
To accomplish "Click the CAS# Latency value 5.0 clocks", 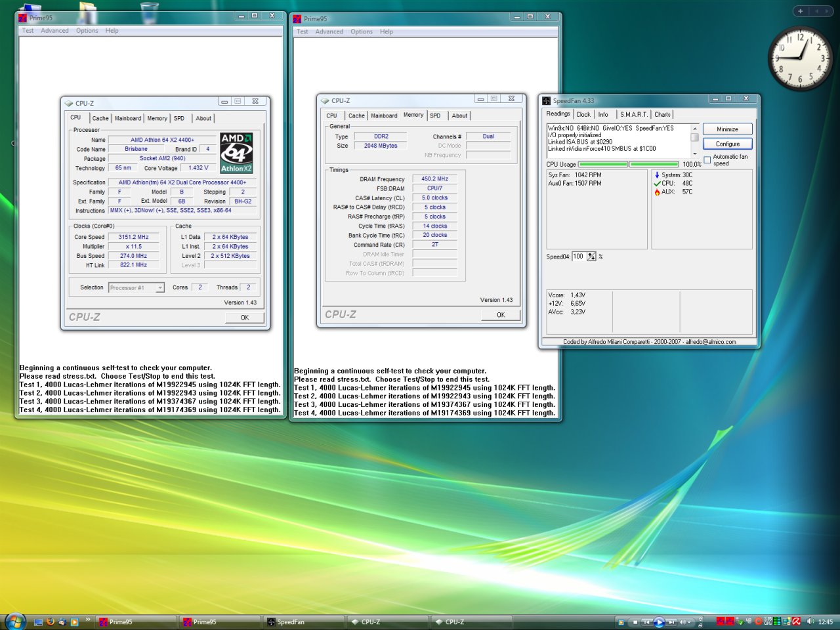I will click(434, 198).
